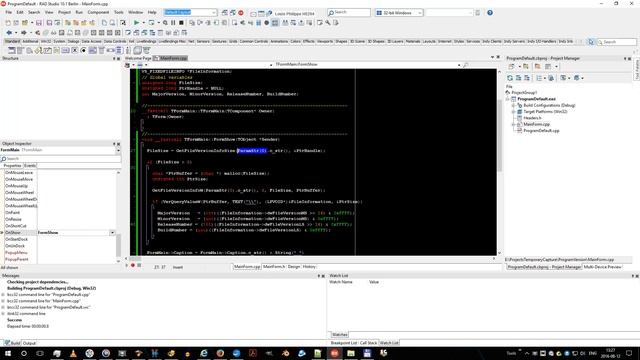Click the Refresh icon in Project Manager toolbar

510,78
